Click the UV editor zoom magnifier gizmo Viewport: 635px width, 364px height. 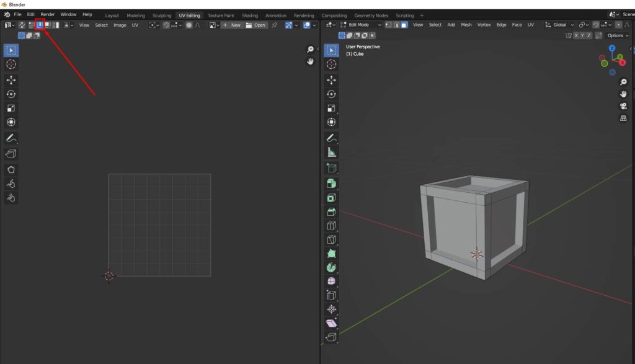click(310, 50)
